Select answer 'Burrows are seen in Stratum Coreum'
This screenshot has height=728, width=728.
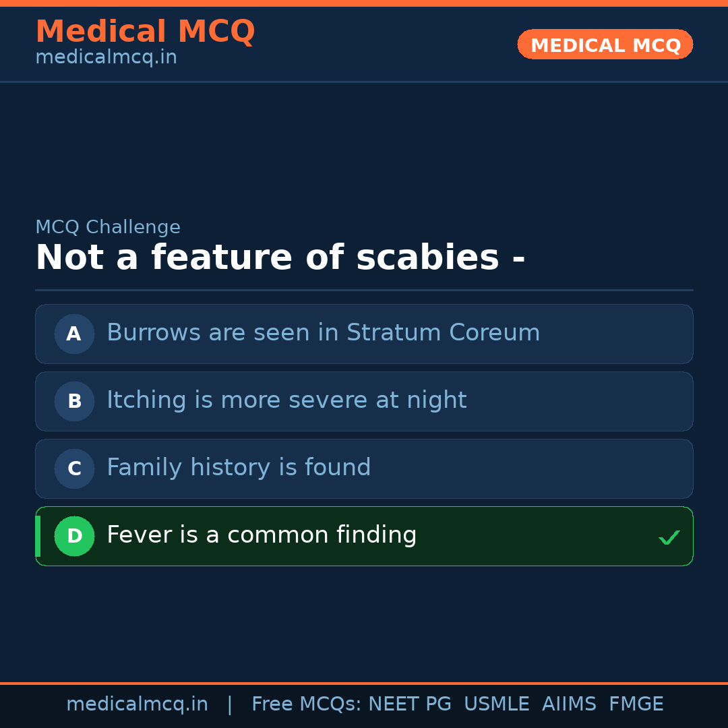pos(323,333)
